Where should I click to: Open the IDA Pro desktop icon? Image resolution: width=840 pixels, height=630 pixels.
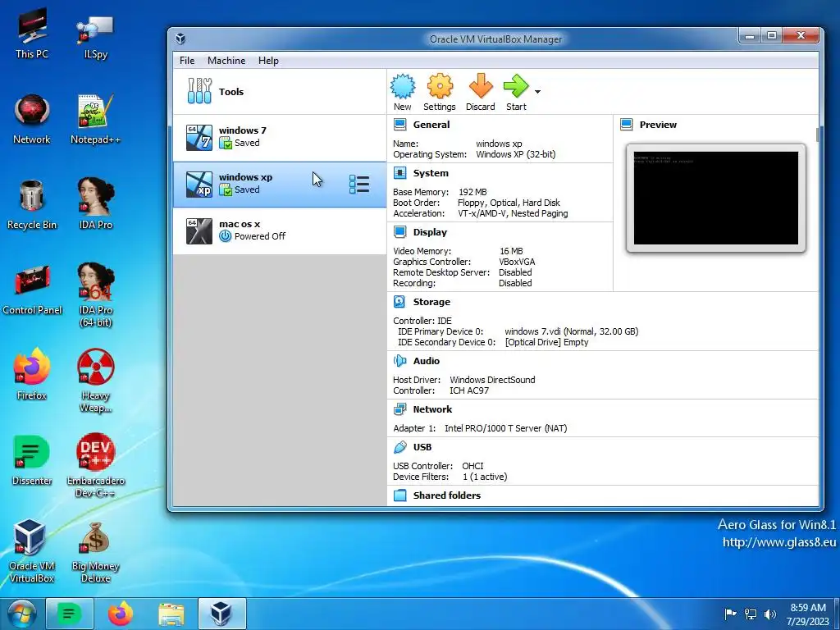pyautogui.click(x=95, y=203)
